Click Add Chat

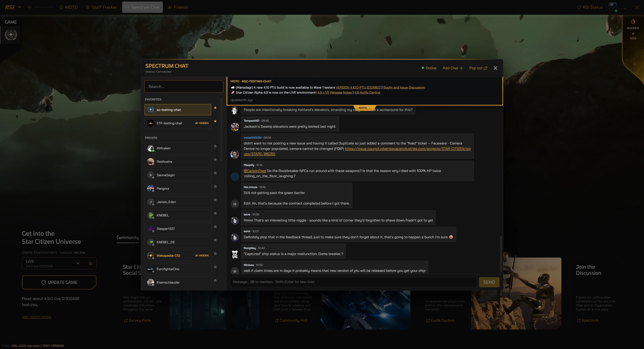click(453, 68)
